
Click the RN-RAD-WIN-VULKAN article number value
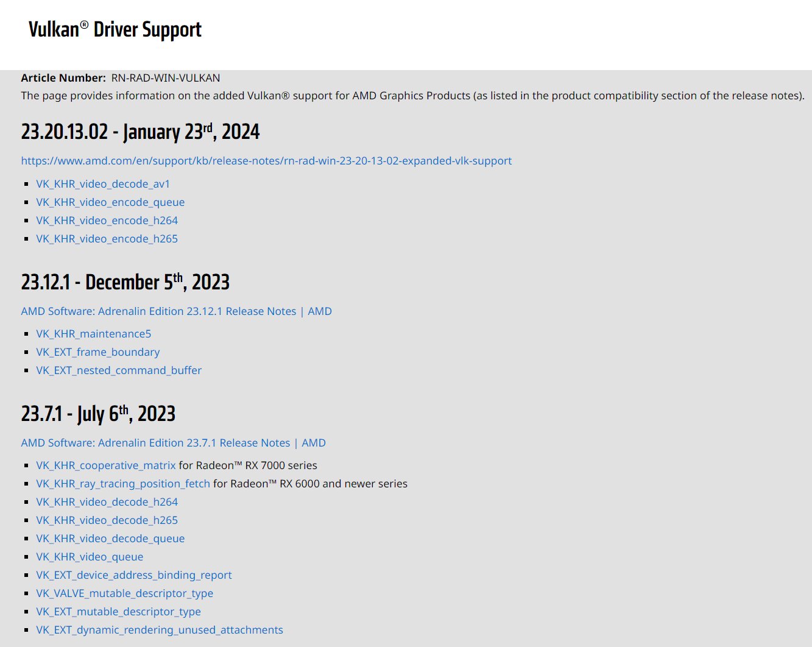[x=166, y=78]
